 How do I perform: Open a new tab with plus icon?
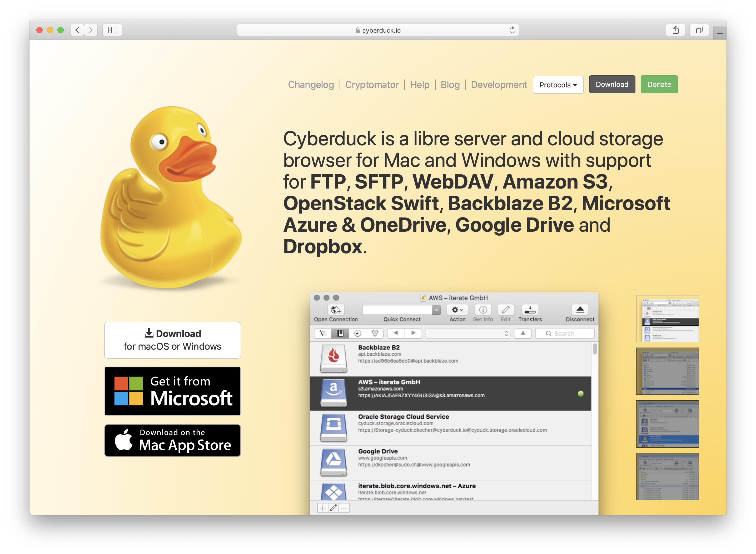[x=719, y=33]
